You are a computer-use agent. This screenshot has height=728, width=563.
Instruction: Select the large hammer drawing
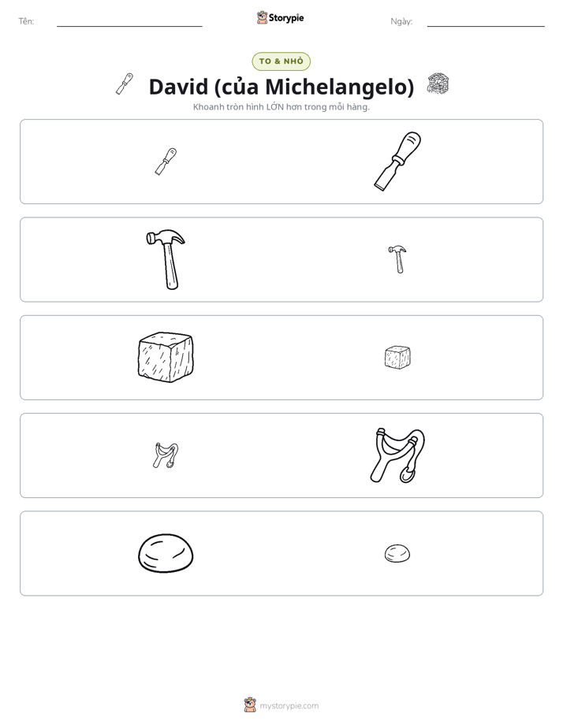[166, 259]
